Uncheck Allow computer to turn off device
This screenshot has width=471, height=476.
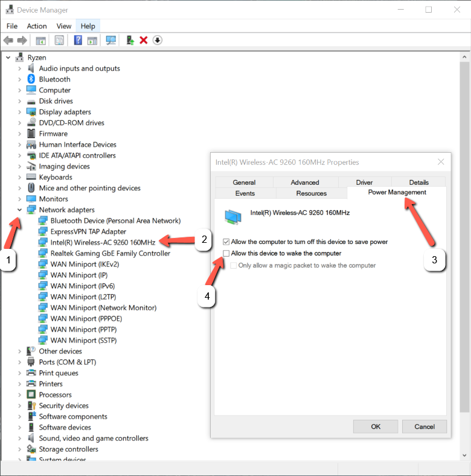(x=226, y=242)
